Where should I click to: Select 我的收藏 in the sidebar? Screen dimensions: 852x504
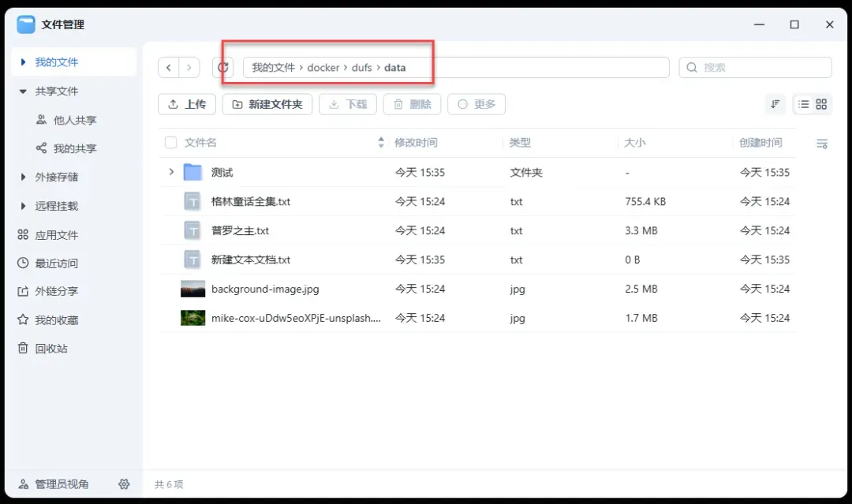tap(56, 320)
